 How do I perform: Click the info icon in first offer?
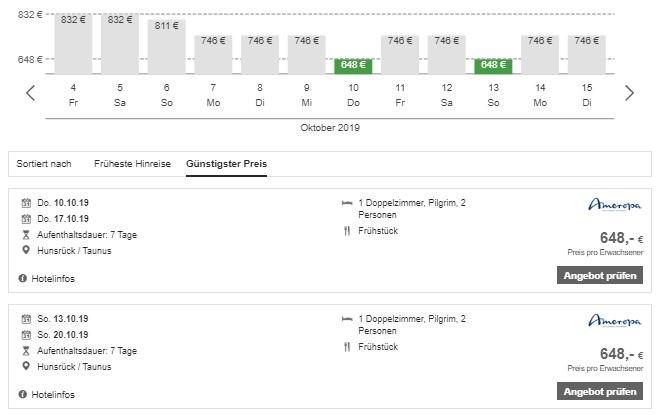coord(23,279)
